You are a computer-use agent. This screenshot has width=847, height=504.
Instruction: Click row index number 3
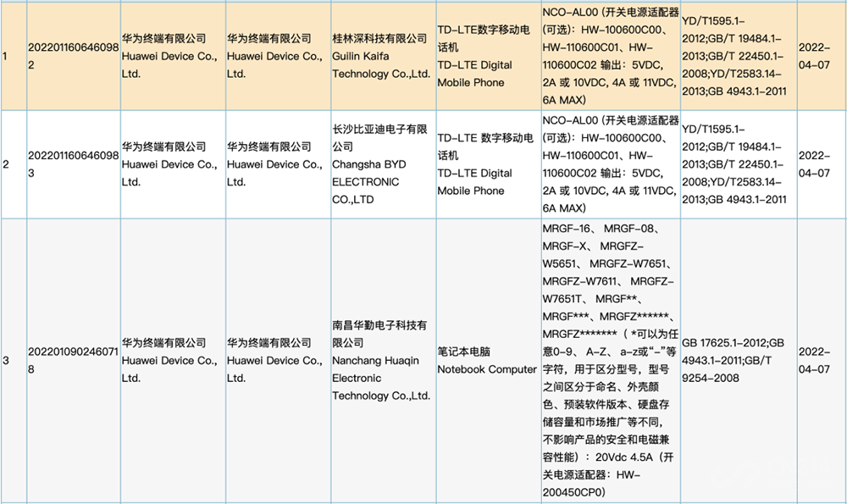point(5,360)
